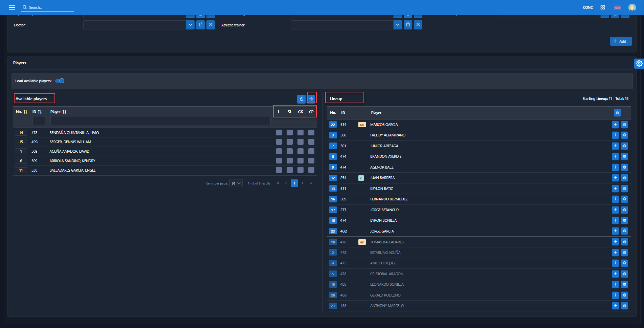
Task: Delete Marcos Garcia from the lineup
Action: pyautogui.click(x=624, y=125)
